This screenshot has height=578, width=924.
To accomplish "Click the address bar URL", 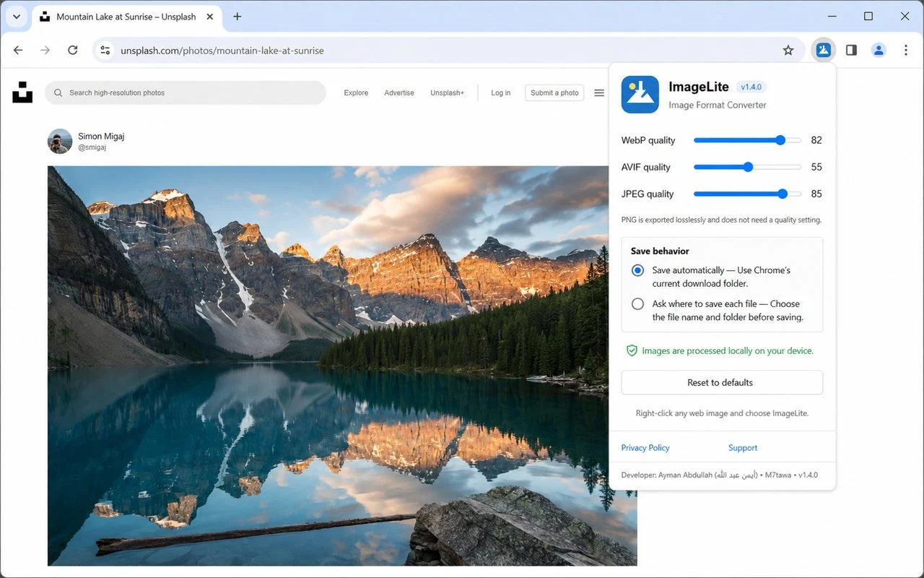I will (x=222, y=51).
